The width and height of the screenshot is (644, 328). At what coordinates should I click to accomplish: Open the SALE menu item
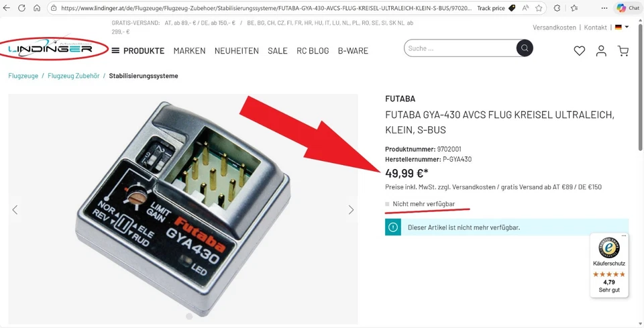coord(278,51)
